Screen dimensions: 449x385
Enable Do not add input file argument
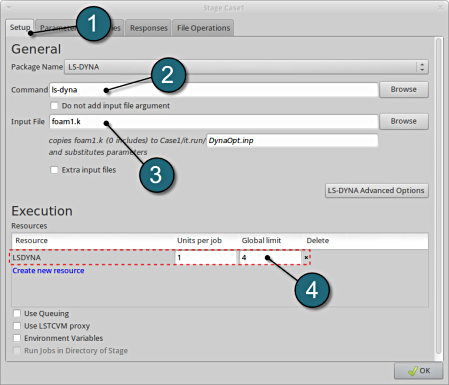54,106
